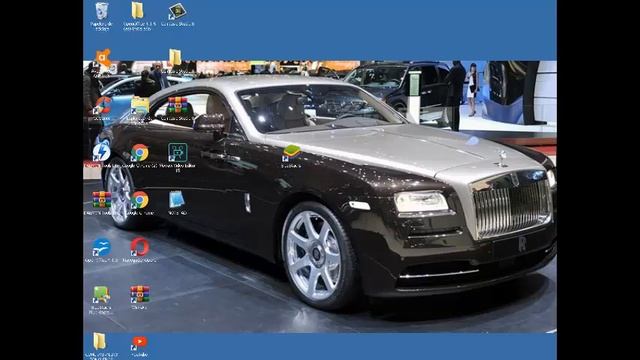Select the folder right of the Avast icon
The width and height of the screenshot is (640, 360).
pos(175,58)
